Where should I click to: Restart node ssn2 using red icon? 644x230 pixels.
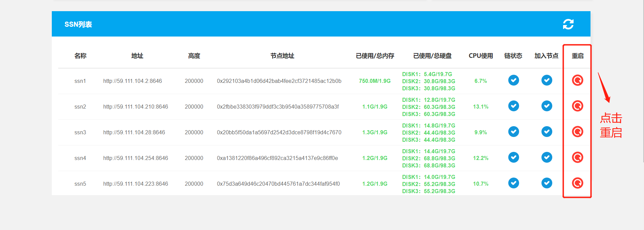(x=577, y=106)
